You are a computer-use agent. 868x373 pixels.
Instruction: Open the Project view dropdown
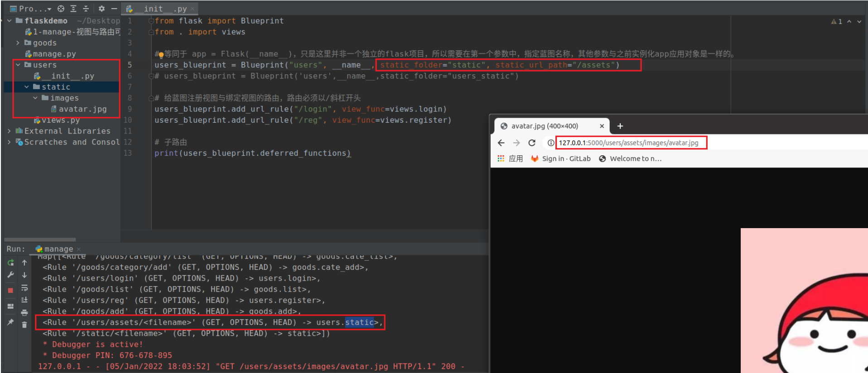[x=30, y=9]
